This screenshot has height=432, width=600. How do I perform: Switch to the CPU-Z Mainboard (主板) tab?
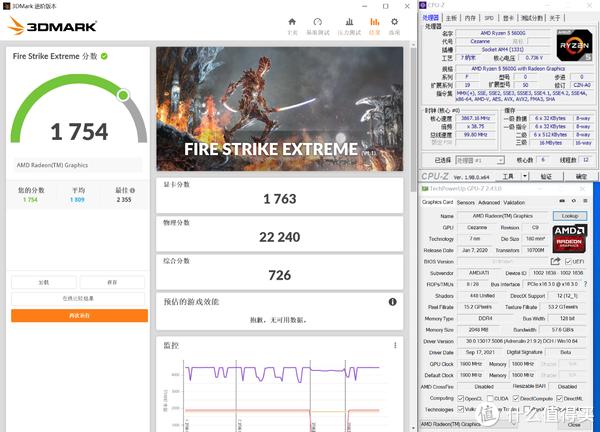[x=452, y=18]
